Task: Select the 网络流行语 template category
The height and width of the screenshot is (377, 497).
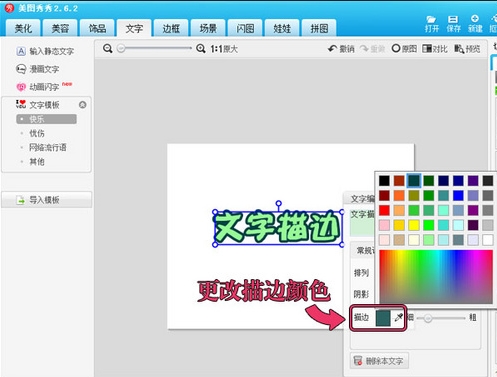Action: pyautogui.click(x=48, y=147)
